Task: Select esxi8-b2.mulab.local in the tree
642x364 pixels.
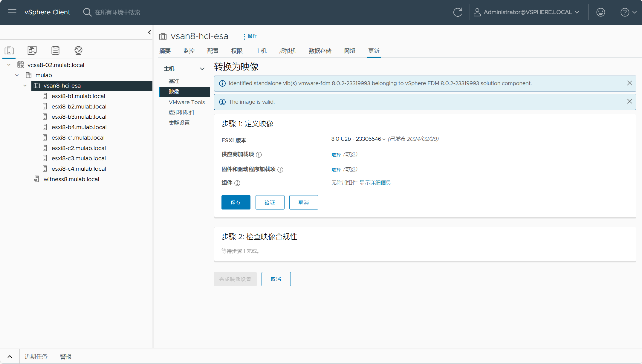Action: 79,106
